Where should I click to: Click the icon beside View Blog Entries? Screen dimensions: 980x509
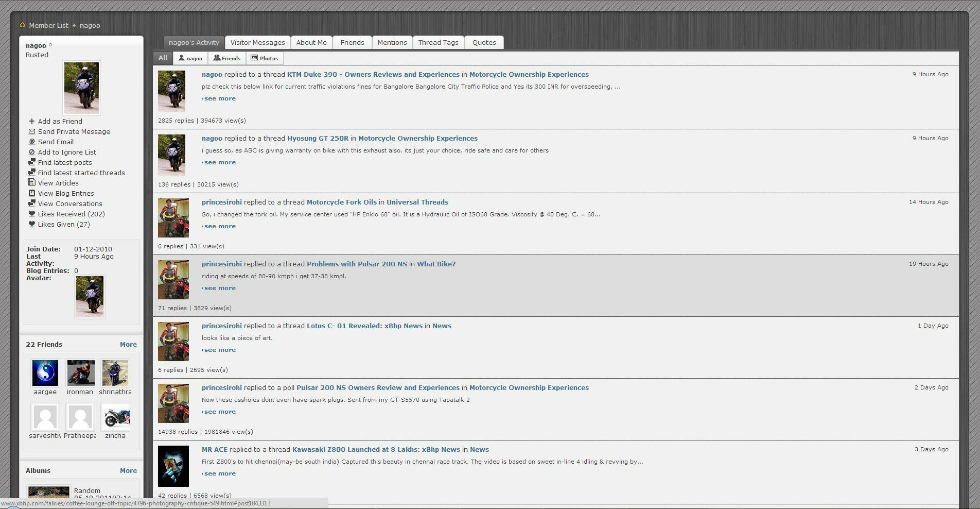(x=32, y=193)
